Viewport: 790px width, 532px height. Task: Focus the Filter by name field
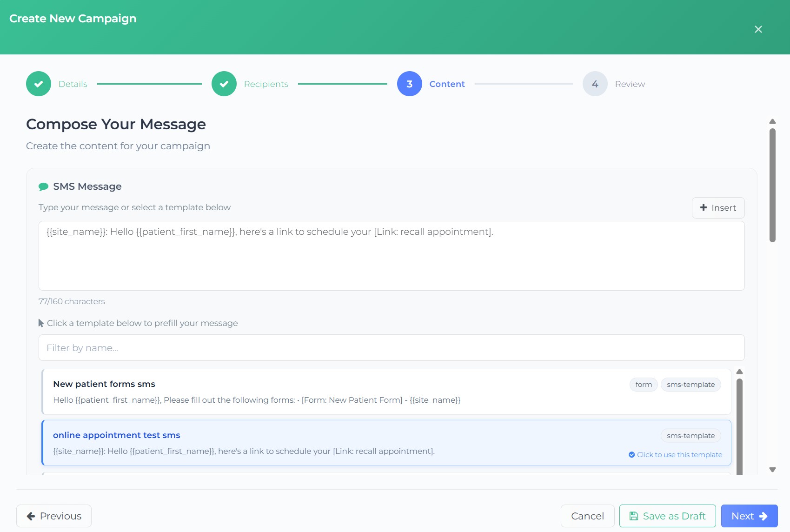[391, 348]
